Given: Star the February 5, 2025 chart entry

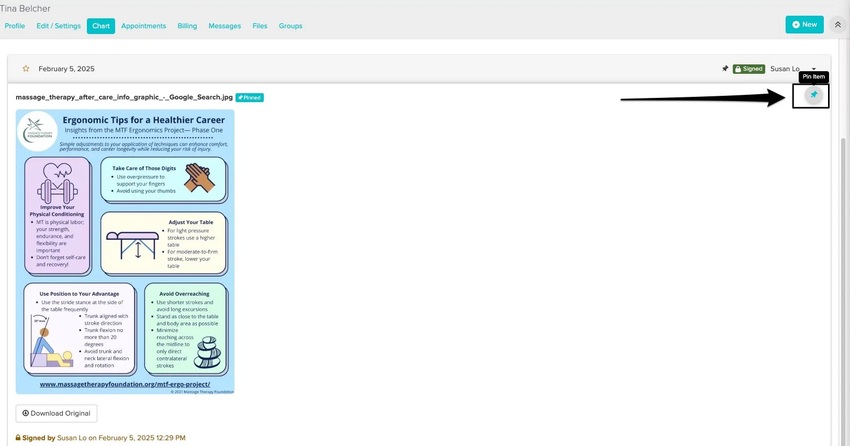Looking at the screenshot, I should pyautogui.click(x=25, y=69).
